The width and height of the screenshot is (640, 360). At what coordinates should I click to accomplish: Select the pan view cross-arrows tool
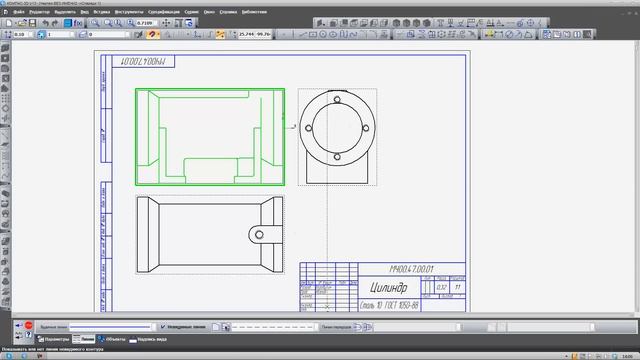166,23
